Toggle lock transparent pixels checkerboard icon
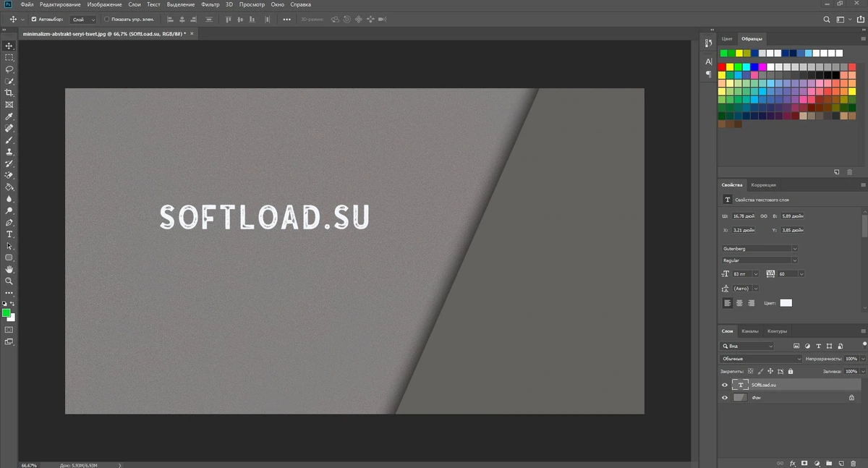Screen dimensions: 868x468 [751, 371]
